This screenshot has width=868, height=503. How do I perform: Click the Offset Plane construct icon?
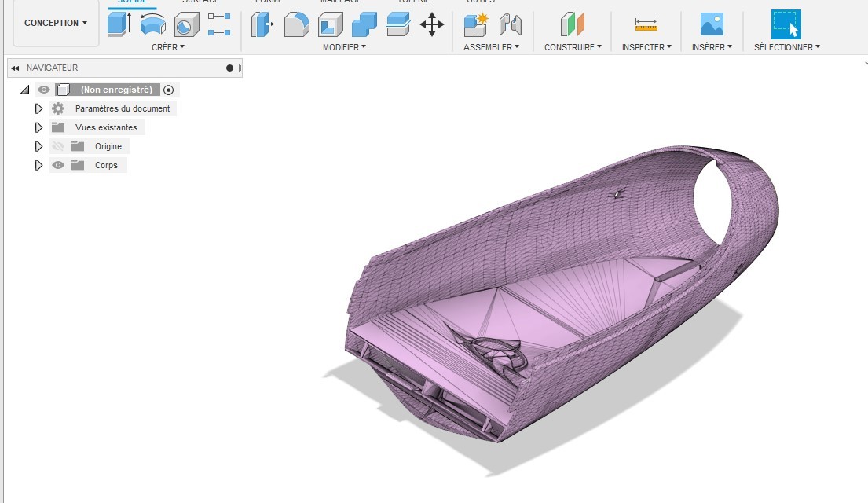(x=573, y=25)
